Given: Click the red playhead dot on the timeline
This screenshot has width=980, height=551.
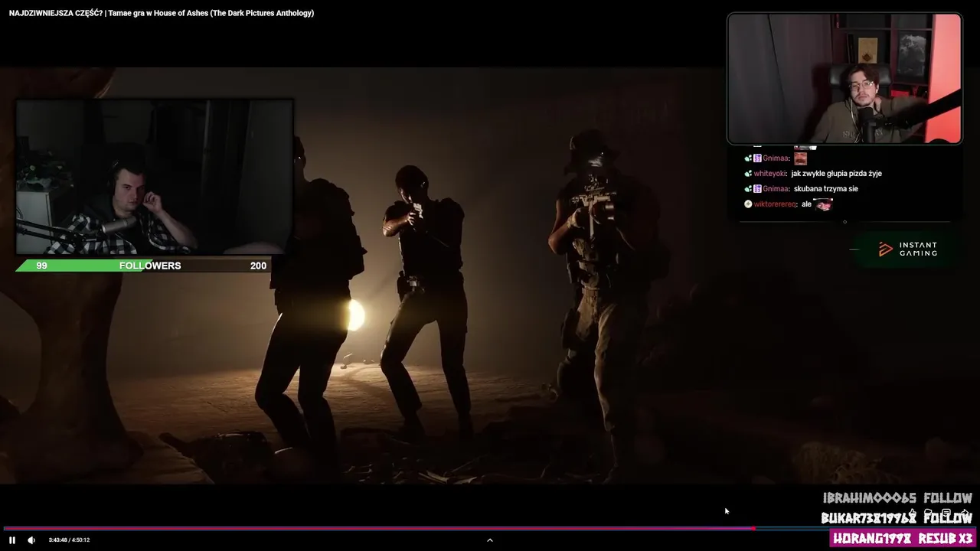Looking at the screenshot, I should (x=753, y=528).
